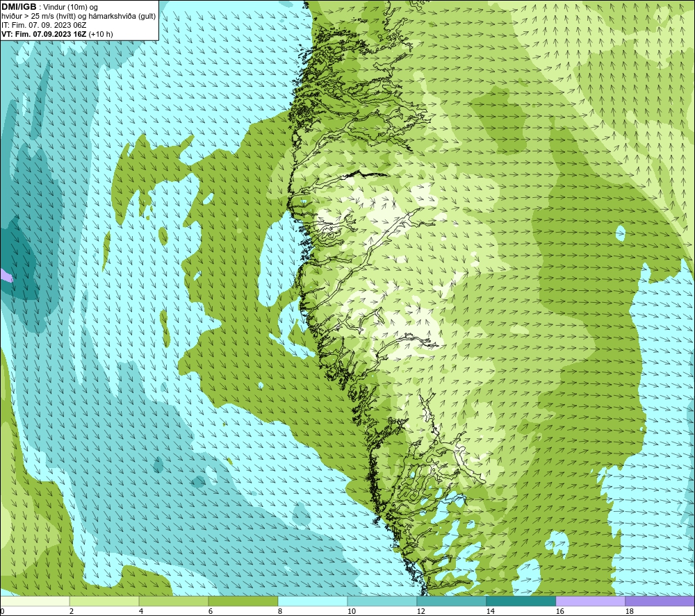The height and width of the screenshot is (616, 695).
Task: Click the legend value label 8
Action: coord(279,612)
